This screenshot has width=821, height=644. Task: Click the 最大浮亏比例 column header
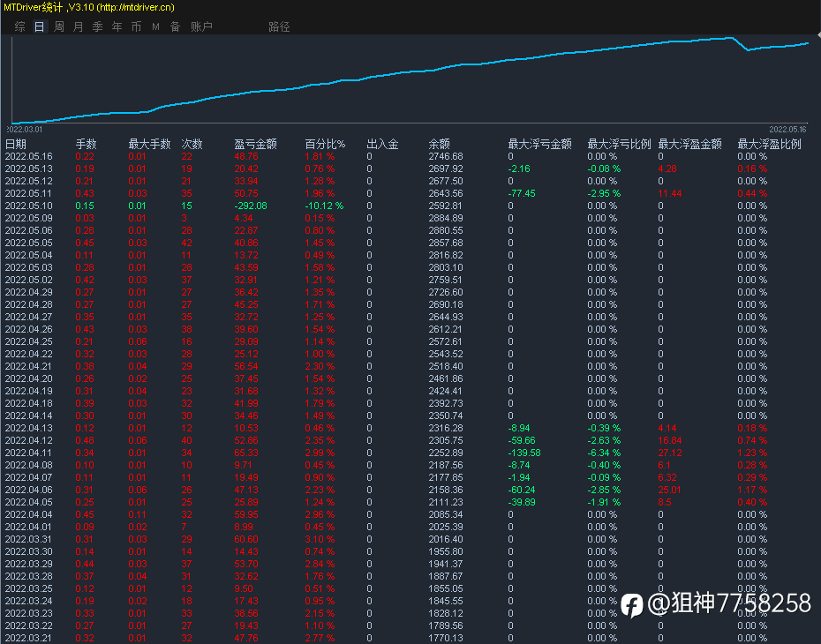point(620,144)
